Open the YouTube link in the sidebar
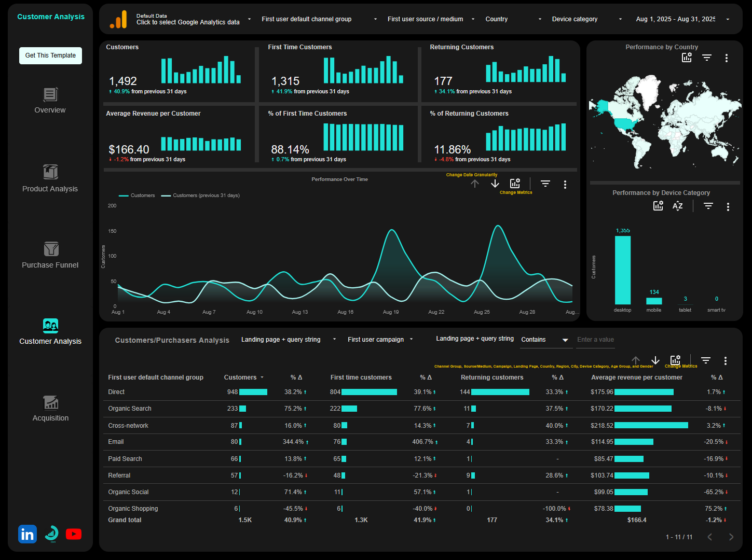752x560 pixels. click(74, 534)
